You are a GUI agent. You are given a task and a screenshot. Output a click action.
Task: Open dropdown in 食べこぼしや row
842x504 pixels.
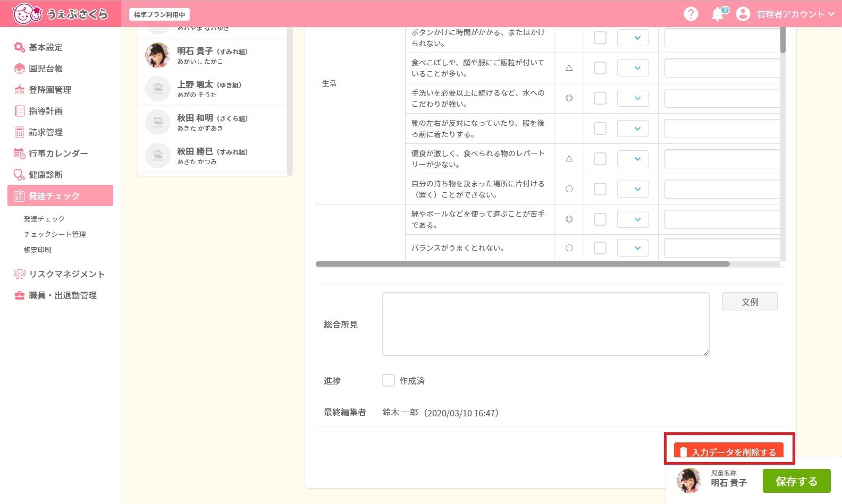pos(633,68)
